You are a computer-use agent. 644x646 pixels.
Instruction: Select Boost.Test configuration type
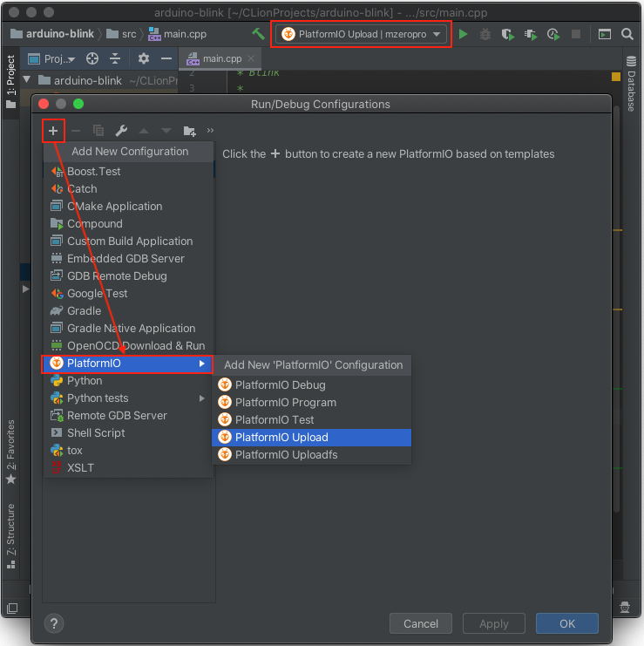[x=128, y=172]
